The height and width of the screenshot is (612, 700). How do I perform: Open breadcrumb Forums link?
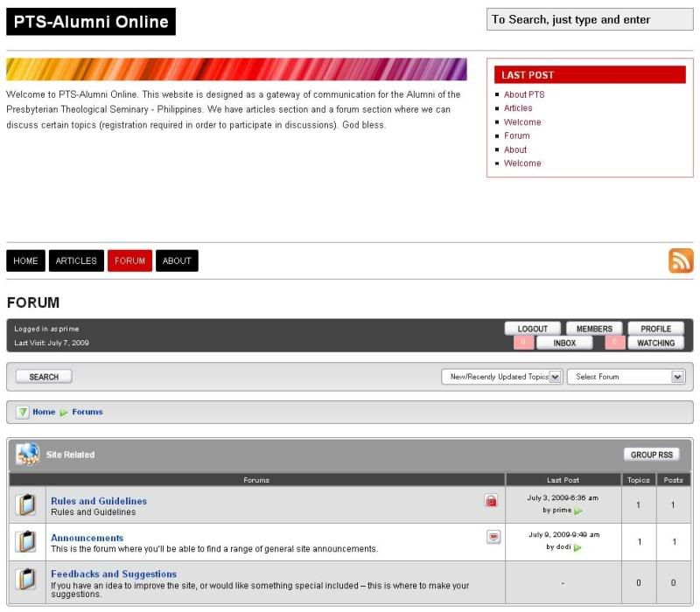[x=87, y=412]
